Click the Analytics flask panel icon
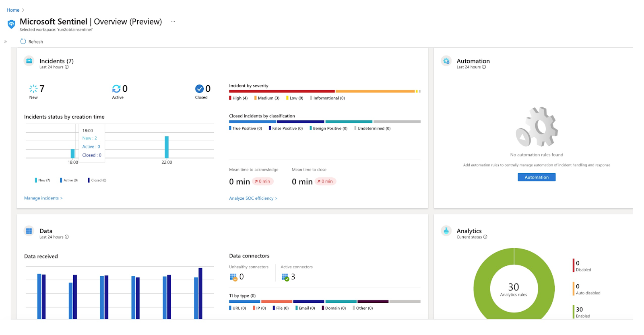The image size is (644, 335). point(446,231)
